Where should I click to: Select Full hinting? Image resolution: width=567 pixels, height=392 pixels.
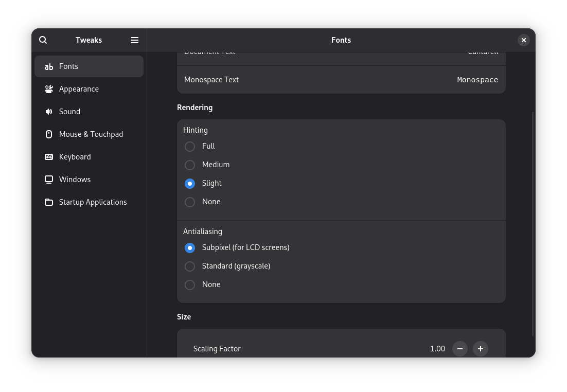(x=190, y=147)
